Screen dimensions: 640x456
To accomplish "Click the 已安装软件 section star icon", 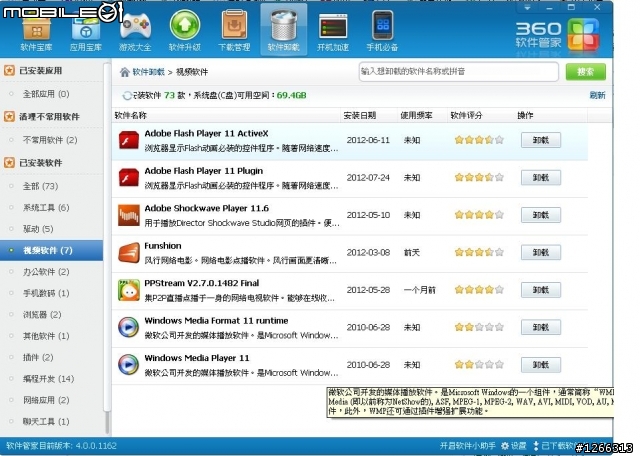I will (9, 163).
